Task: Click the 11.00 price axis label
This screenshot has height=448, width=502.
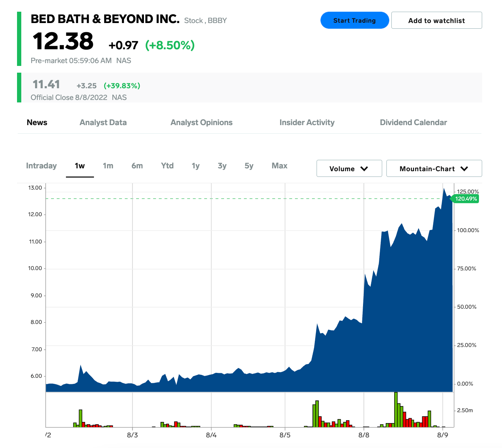Action: click(x=35, y=242)
